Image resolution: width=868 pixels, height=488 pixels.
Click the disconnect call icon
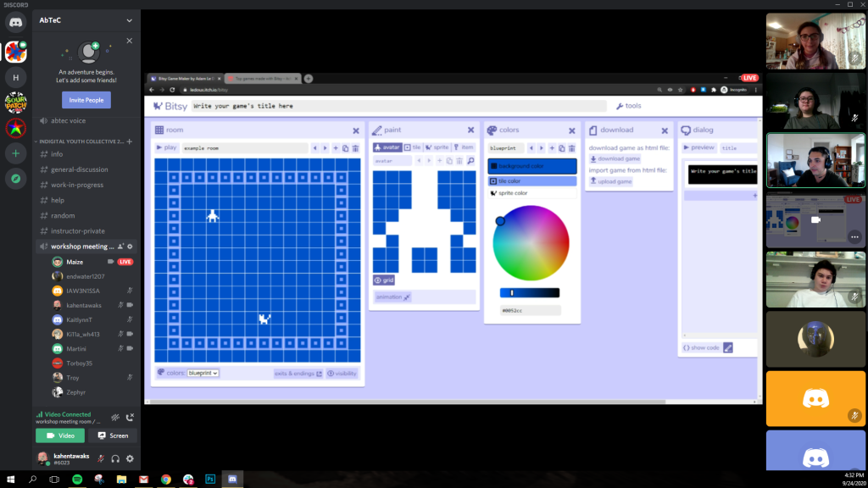click(x=130, y=417)
